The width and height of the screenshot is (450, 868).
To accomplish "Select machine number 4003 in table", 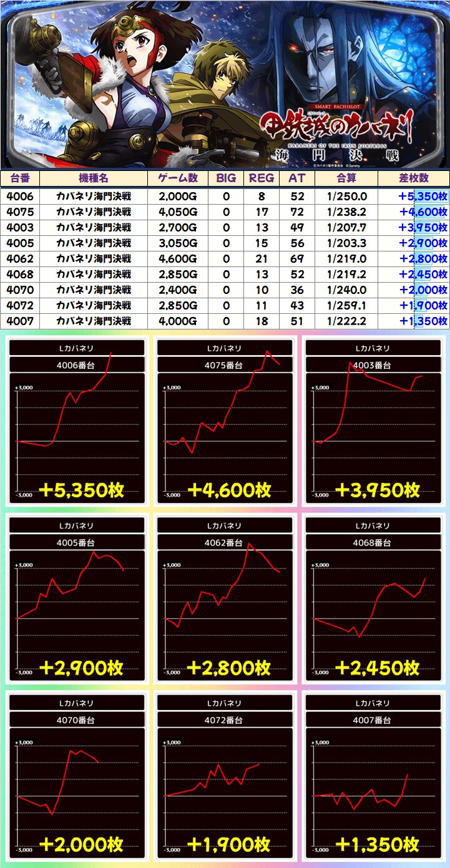I will [x=20, y=228].
